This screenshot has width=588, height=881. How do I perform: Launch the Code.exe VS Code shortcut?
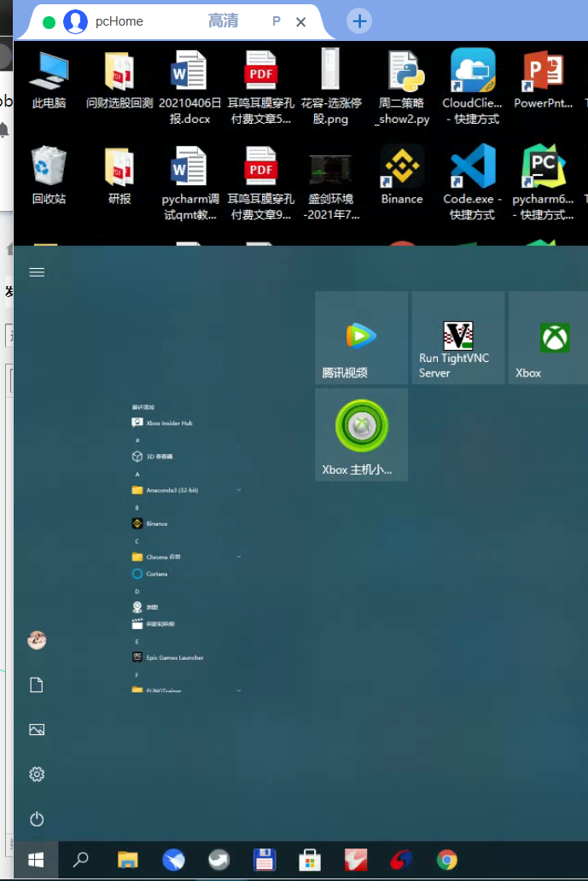[472, 183]
